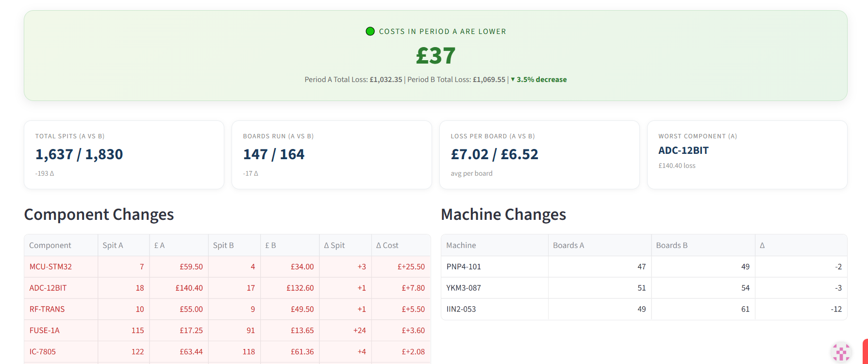
Task: Click the 61 Boards B cell for IIN2-053
Action: [703, 309]
